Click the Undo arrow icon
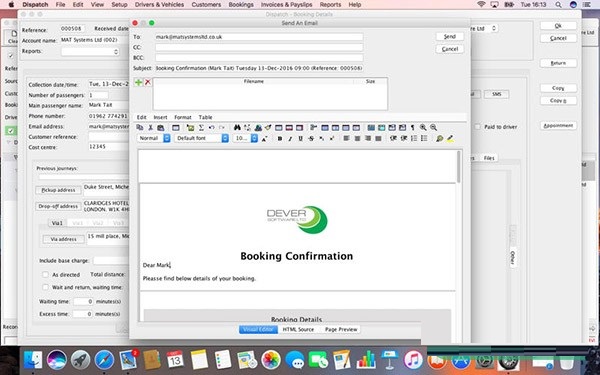 pyautogui.click(x=211, y=127)
